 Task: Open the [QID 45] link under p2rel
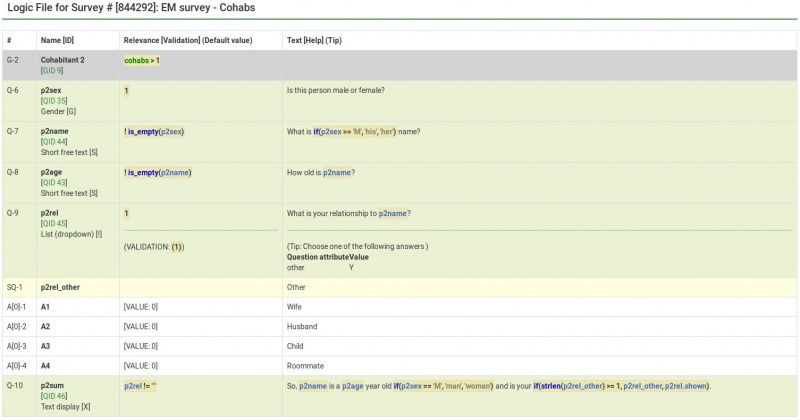click(x=54, y=223)
